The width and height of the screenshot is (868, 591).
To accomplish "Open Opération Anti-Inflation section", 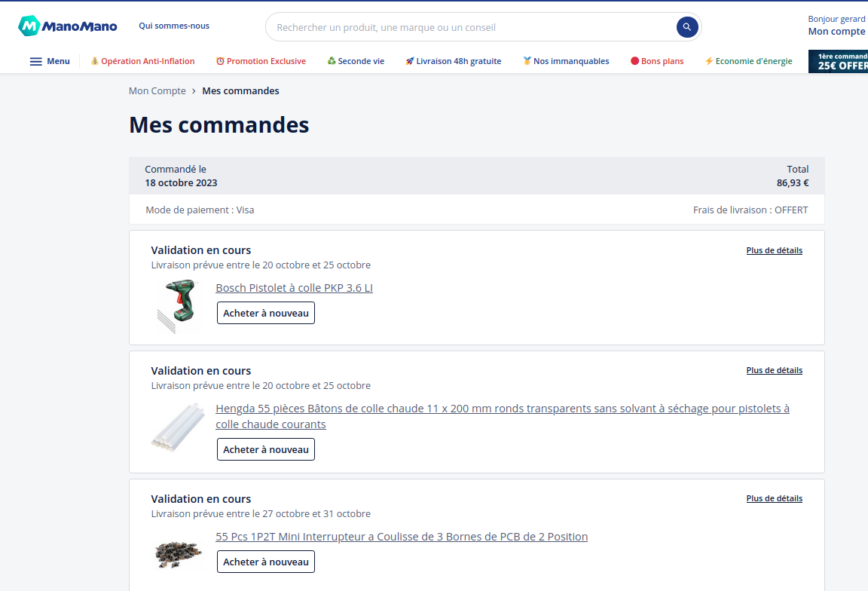I will [x=142, y=61].
